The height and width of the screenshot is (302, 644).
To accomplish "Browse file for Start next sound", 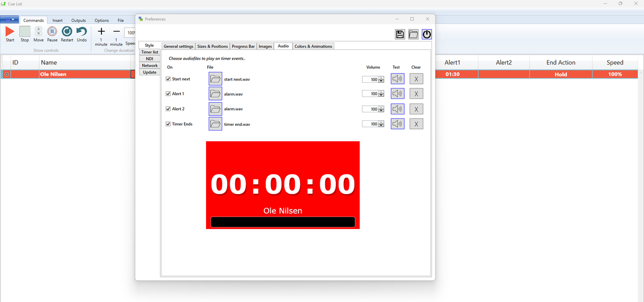I will pyautogui.click(x=215, y=78).
